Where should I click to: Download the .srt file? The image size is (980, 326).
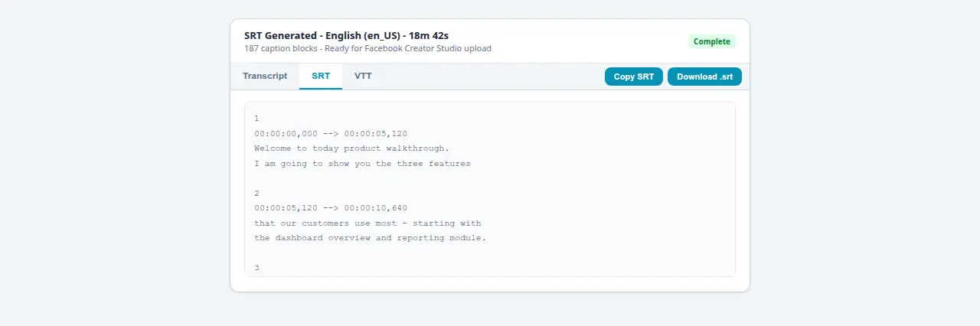[x=704, y=77]
